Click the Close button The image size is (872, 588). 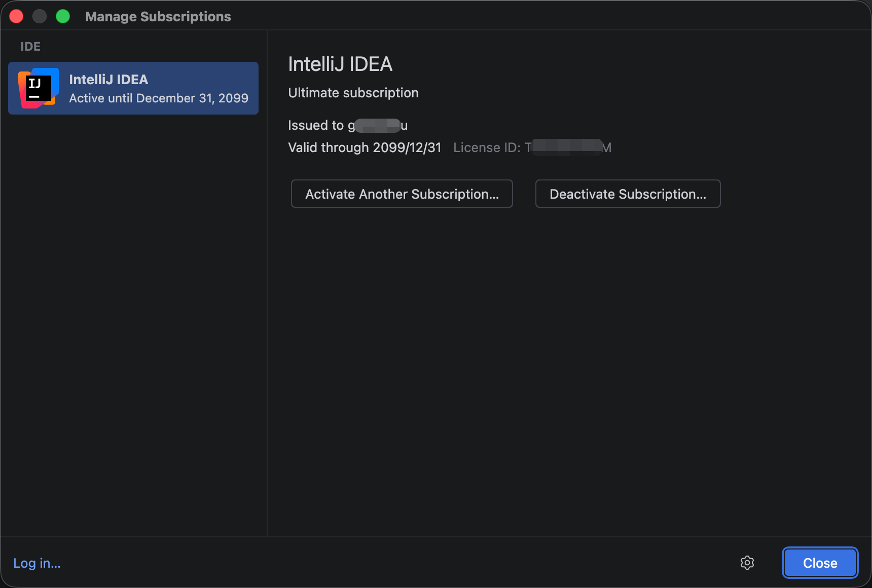[820, 563]
